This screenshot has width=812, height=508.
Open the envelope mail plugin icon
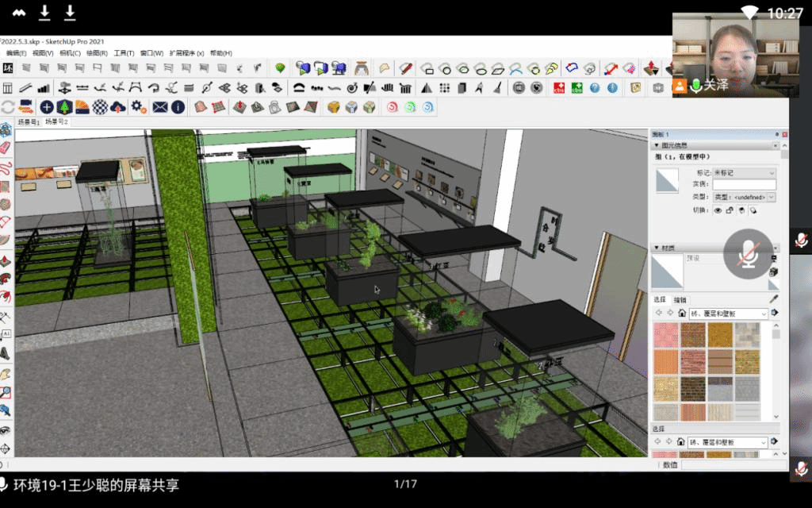coord(160,107)
